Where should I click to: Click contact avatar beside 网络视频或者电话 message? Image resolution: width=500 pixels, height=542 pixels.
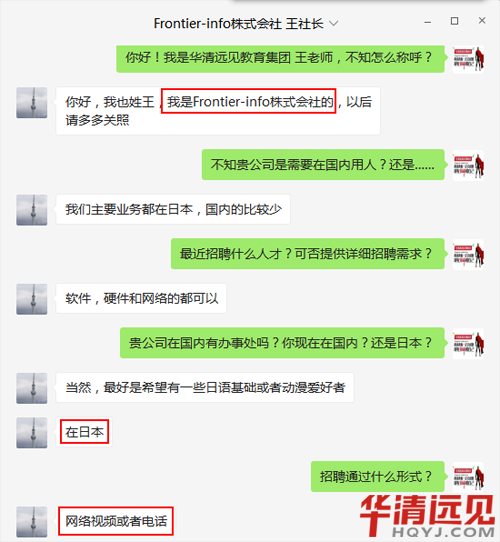[x=32, y=522]
